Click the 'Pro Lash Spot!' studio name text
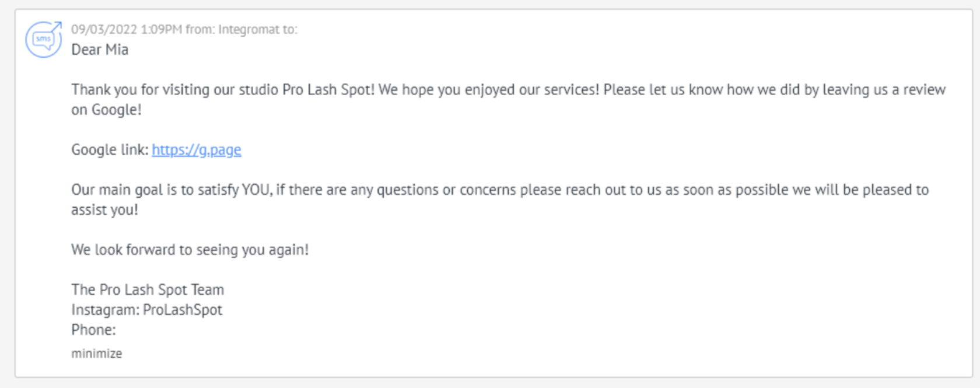The height and width of the screenshot is (388, 980). 328,90
